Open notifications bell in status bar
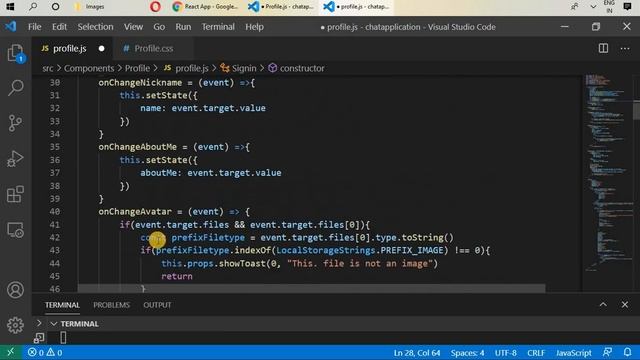640x360 pixels. coord(627,352)
